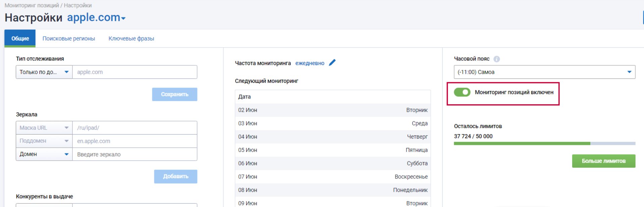This screenshot has width=644, height=207.
Task: Click the Сохранить button
Action: point(174,95)
